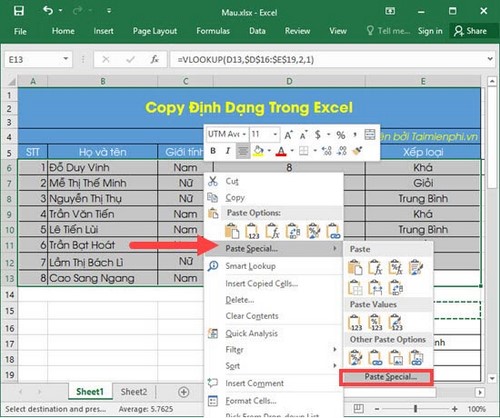Paste as Picture under Other Paste Options
This screenshot has width=500, height=418.
point(396,358)
